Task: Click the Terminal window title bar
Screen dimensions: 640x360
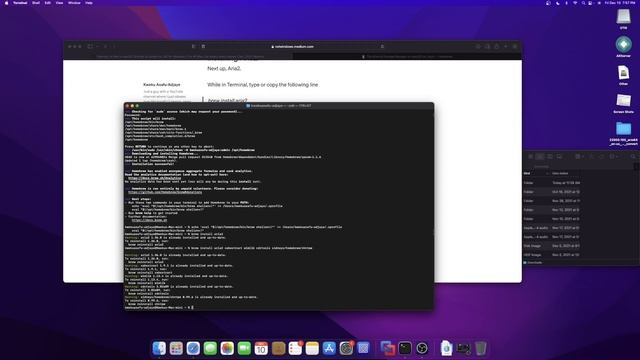Action: pos(279,105)
